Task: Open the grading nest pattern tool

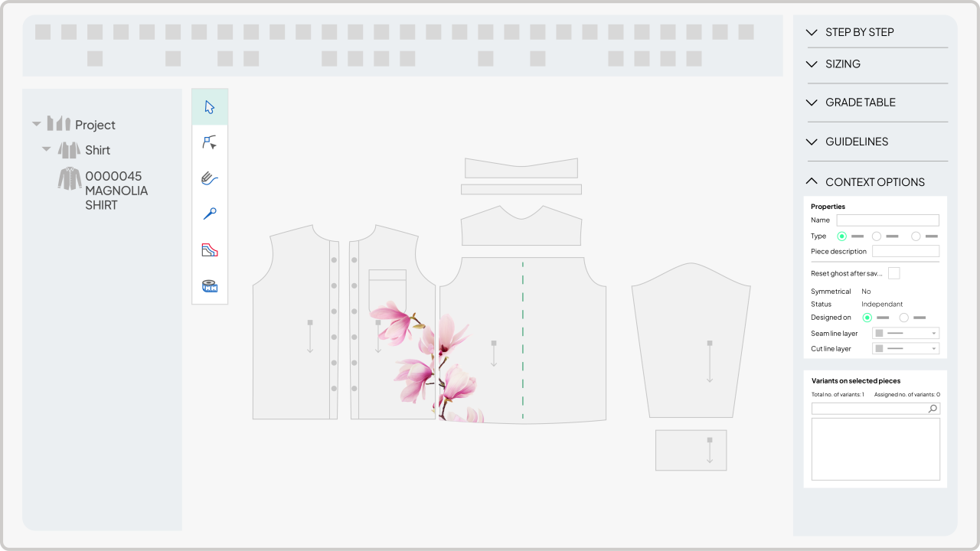Action: [x=210, y=250]
